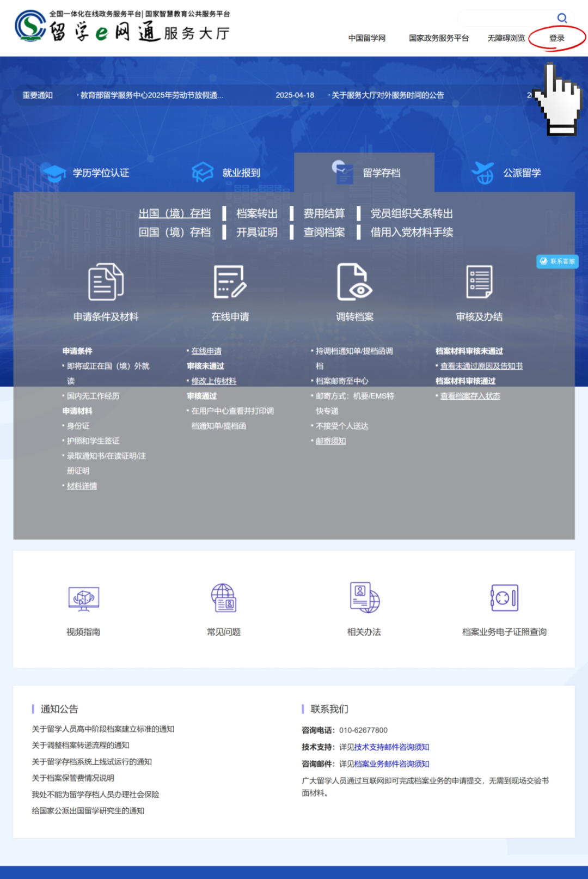
Task: Switch to the 就业报到 tab
Action: 226,173
